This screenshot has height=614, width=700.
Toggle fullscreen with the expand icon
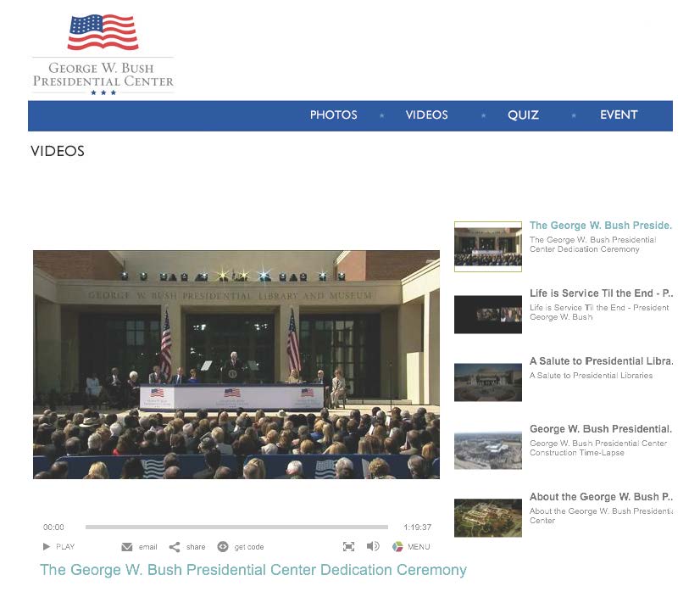point(348,546)
